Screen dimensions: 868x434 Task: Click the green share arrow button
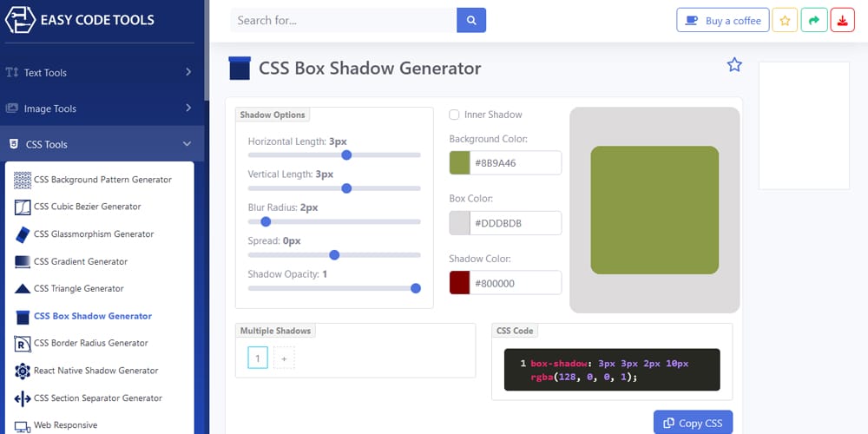pyautogui.click(x=814, y=21)
